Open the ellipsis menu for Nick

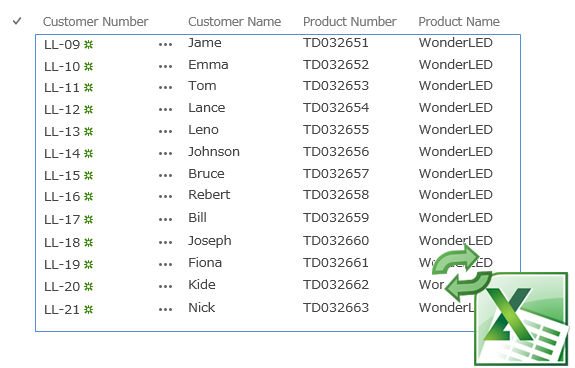pos(165,310)
